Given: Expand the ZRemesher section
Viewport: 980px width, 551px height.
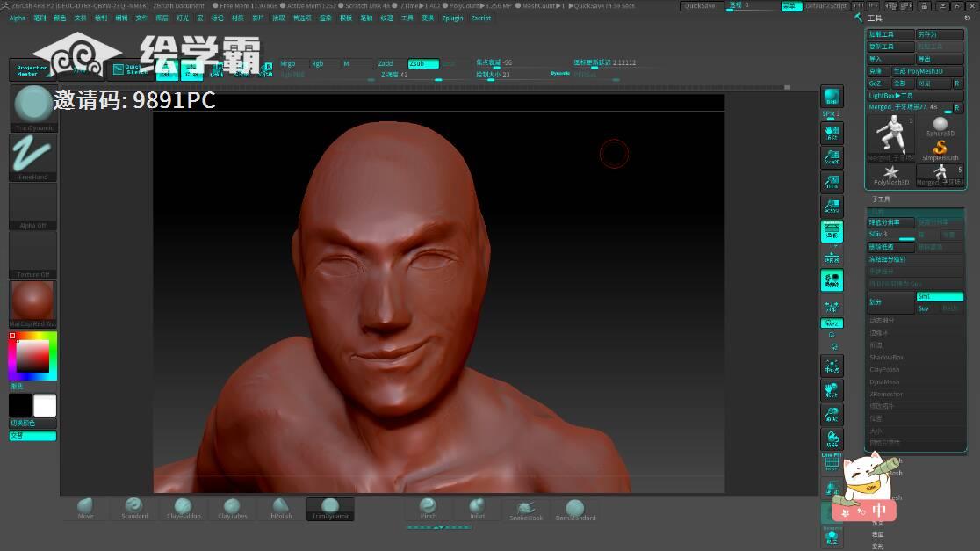Looking at the screenshot, I should click(x=886, y=394).
